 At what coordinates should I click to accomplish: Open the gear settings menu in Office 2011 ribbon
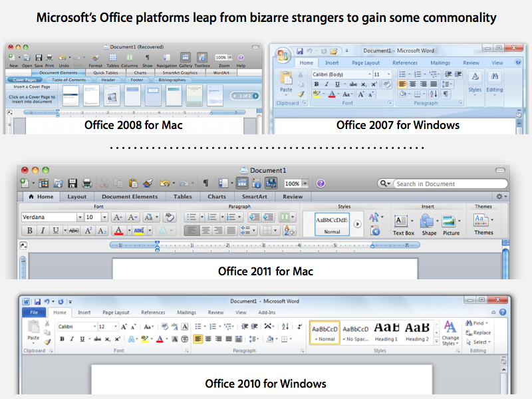coord(501,196)
